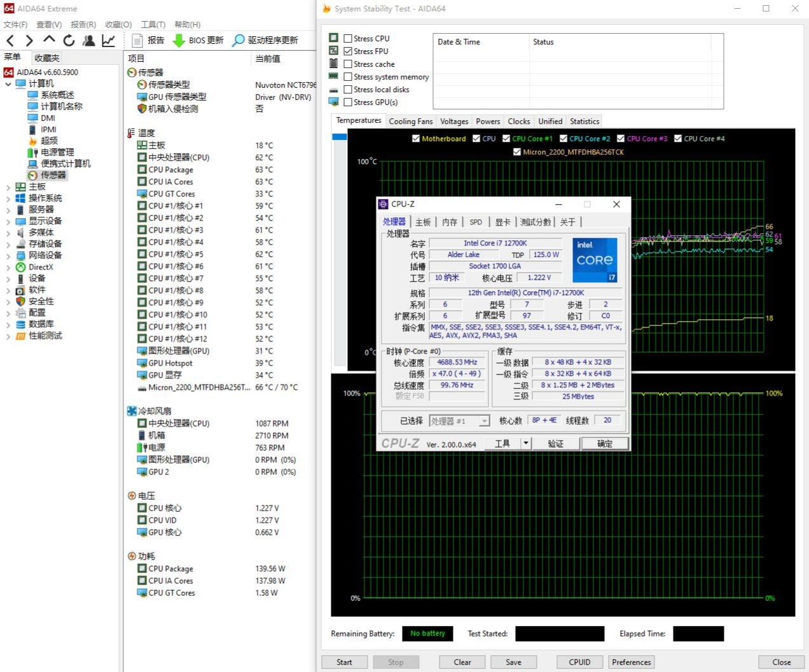
Task: Select 超频 overclock tree item
Action: pyautogui.click(x=49, y=141)
